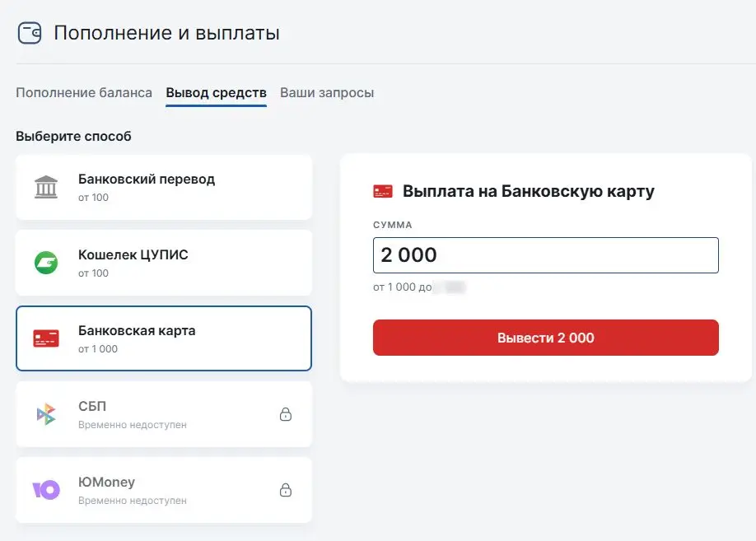756x541 pixels.
Task: Select Банковский перевод withdrawal option
Action: 163,187
